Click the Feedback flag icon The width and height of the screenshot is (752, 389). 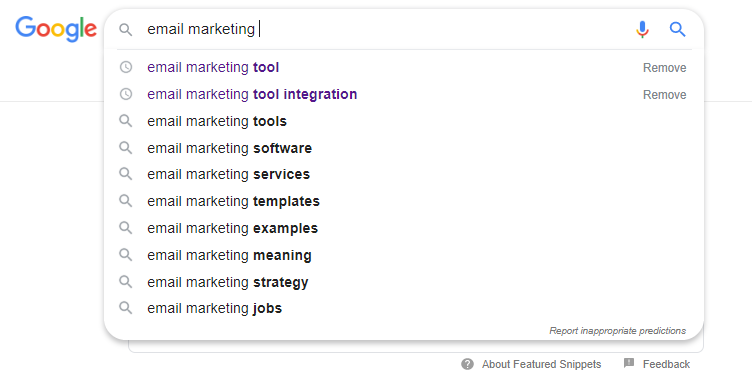(629, 364)
